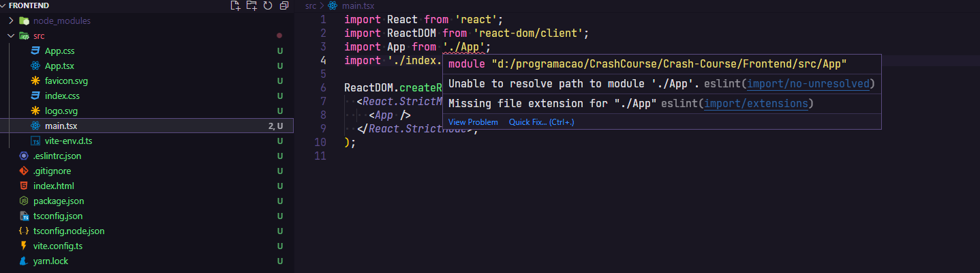
Task: Open .eslintrc.json file
Action: point(57,156)
